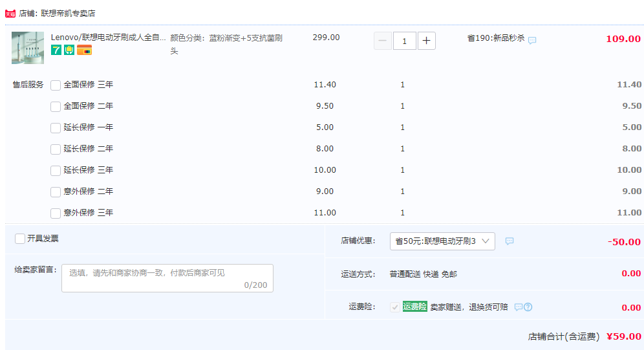Click the -50.00 store discount amount

(x=625, y=242)
